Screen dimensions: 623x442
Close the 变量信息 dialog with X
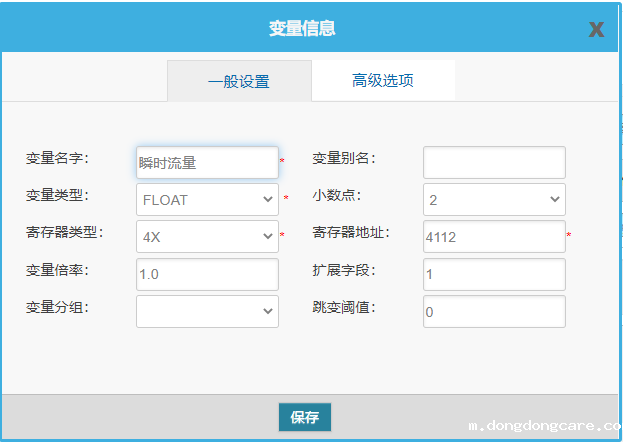pos(596,29)
